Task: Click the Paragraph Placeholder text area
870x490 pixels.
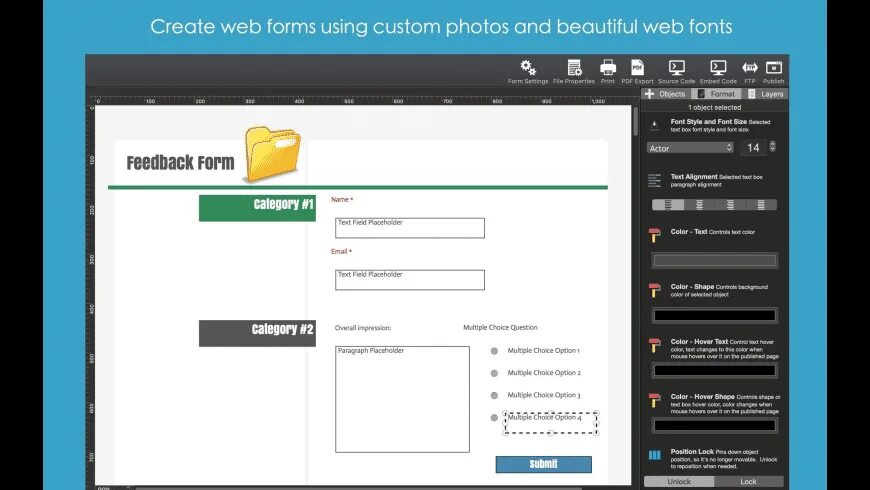Action: pos(402,399)
